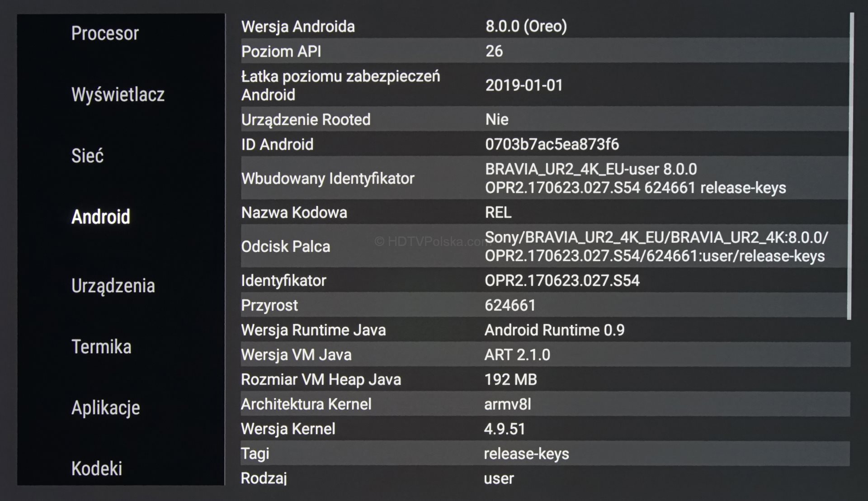
Task: Select the Poziom API row label
Action: coord(281,51)
